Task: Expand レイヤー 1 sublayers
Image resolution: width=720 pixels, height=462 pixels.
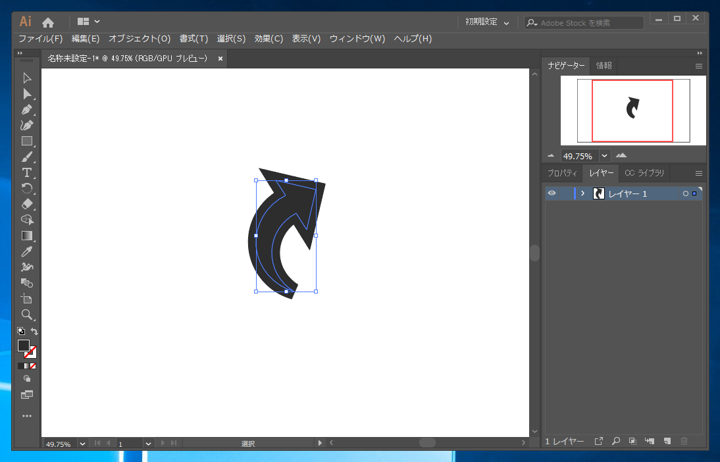Action: [583, 193]
